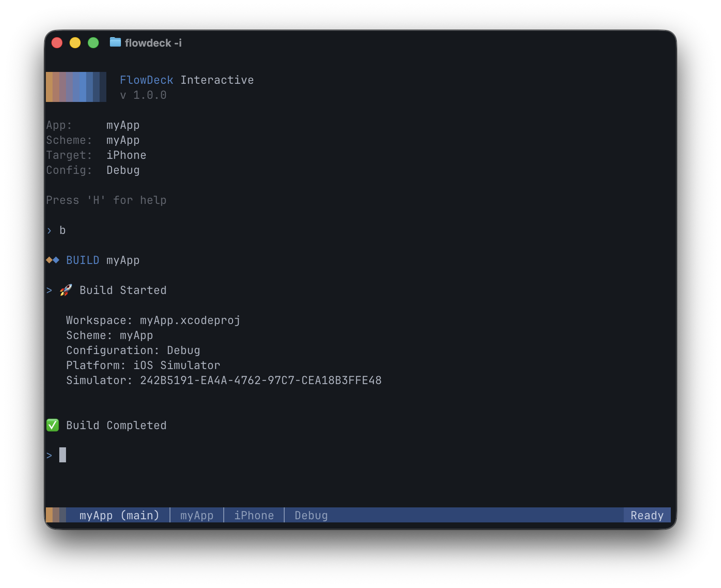Click the Ready status indicator
Viewport: 721px width, 588px height.
[x=647, y=515]
